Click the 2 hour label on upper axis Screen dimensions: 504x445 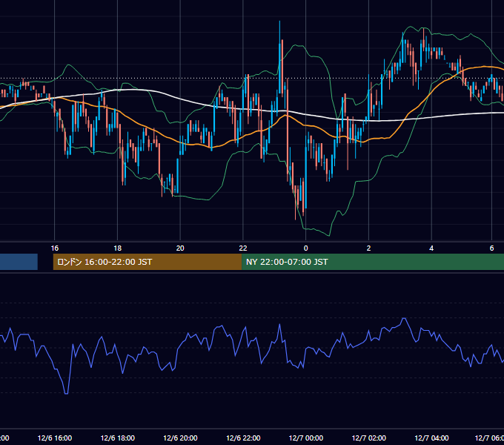(x=368, y=248)
